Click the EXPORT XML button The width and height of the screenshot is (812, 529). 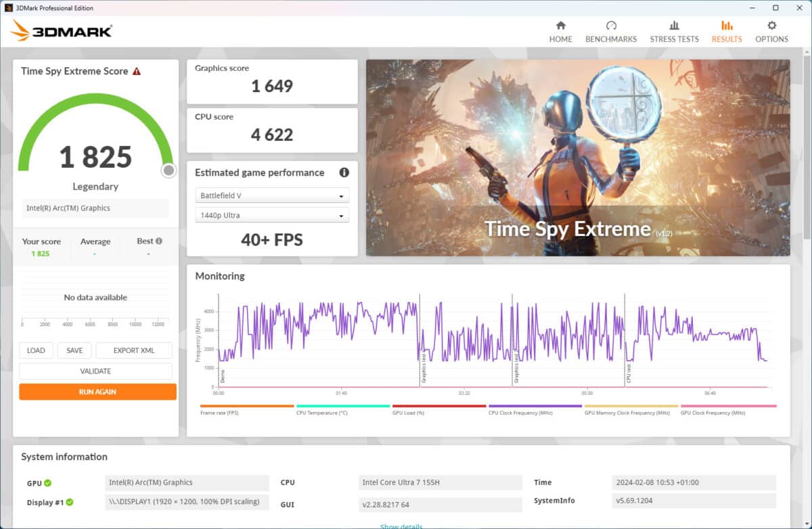(134, 350)
